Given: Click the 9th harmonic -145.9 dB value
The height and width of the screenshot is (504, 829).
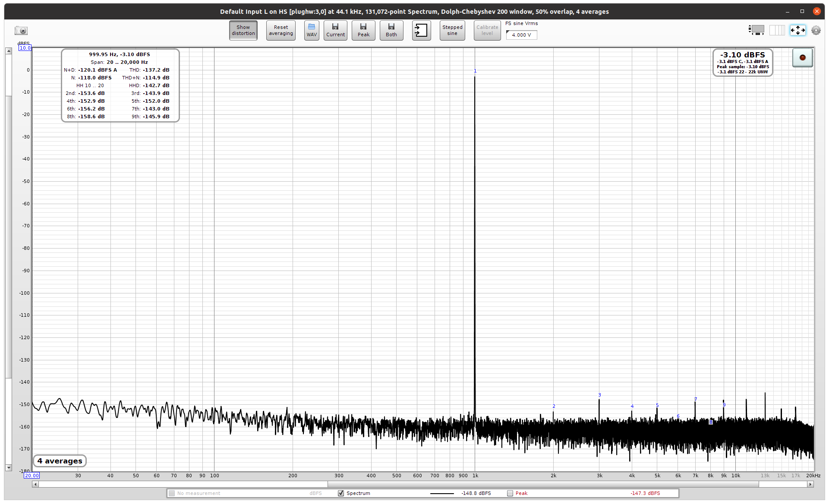Looking at the screenshot, I should [x=156, y=117].
